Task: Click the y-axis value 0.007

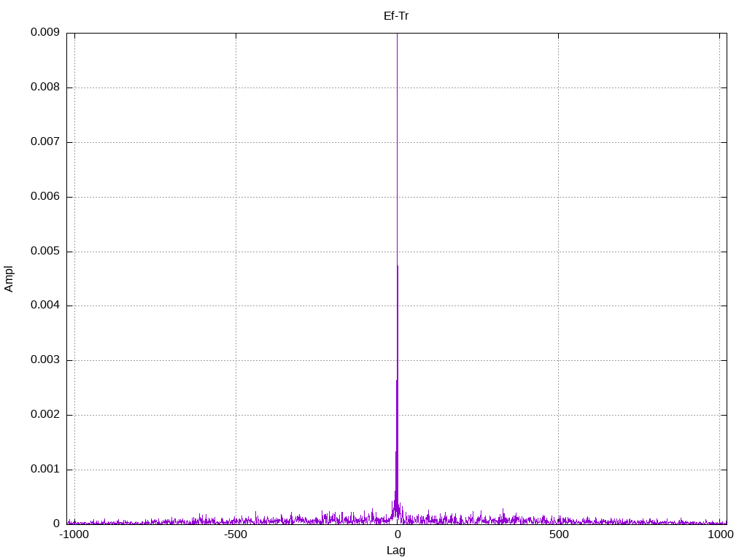Action: 45,141
